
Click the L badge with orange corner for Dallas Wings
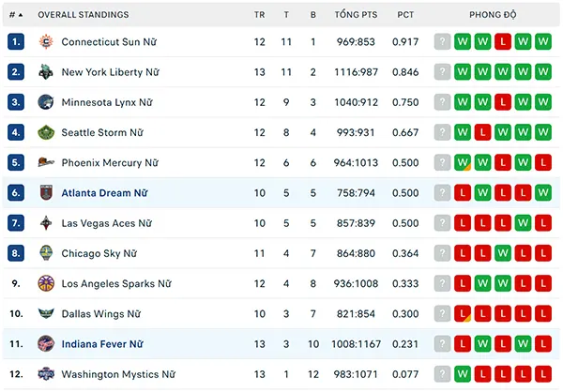(463, 313)
